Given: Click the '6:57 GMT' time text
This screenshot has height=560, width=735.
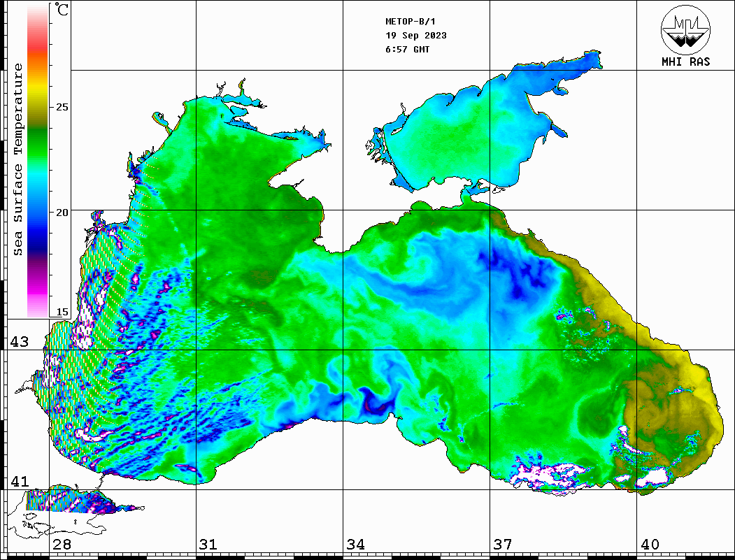Looking at the screenshot, I should pos(408,49).
